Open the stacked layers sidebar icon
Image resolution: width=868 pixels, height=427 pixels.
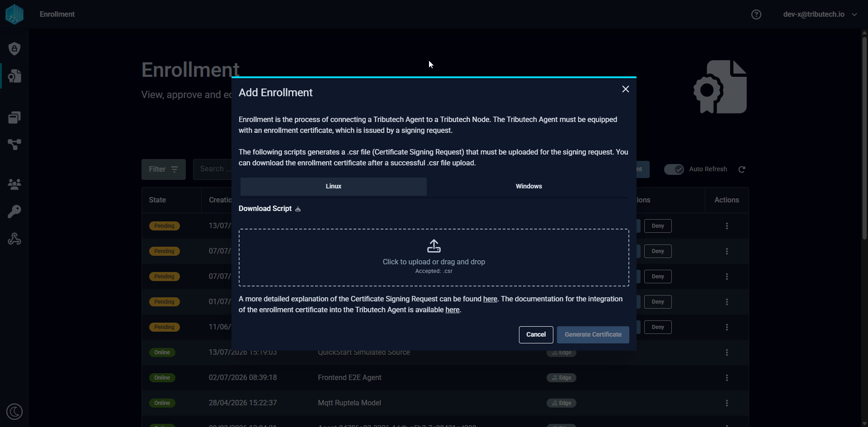pyautogui.click(x=14, y=117)
